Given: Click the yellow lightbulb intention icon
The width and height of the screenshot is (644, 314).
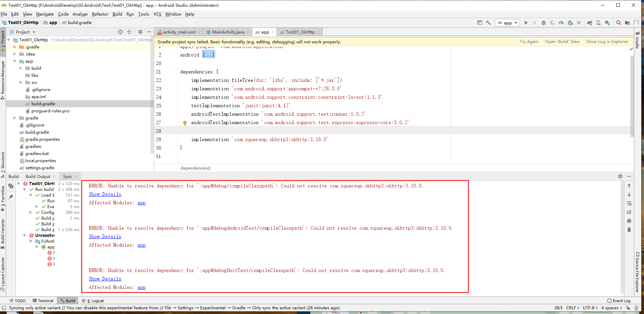Looking at the screenshot, I should [185, 123].
